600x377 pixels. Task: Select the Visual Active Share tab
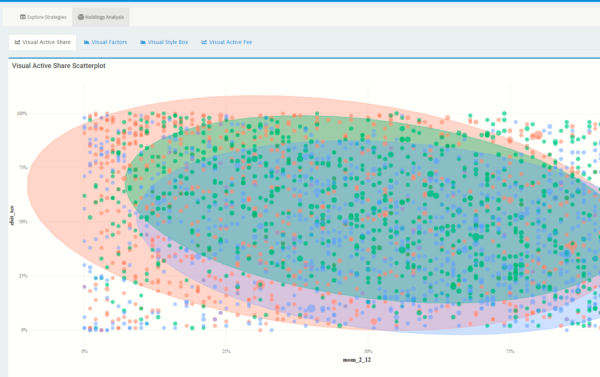42,42
